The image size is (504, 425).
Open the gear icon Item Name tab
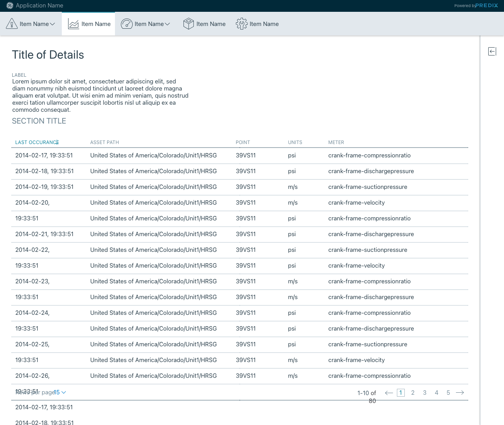click(x=264, y=24)
